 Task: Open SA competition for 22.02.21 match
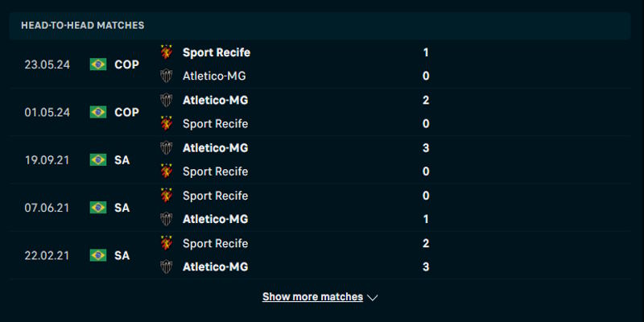click(122, 255)
